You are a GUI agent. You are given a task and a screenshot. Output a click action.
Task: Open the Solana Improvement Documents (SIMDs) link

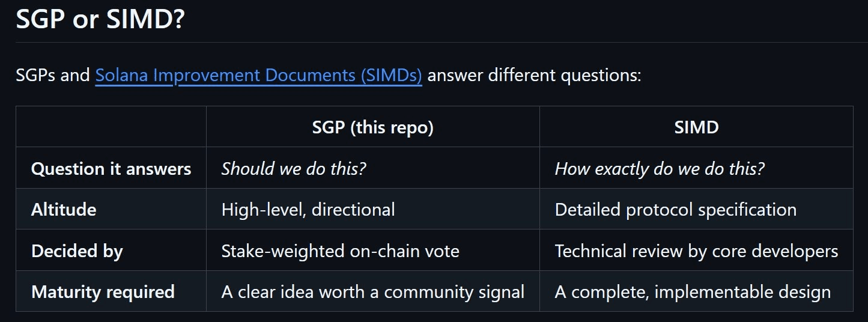(258, 76)
